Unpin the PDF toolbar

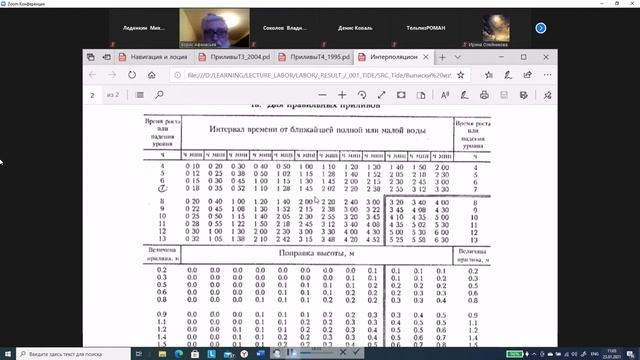point(547,95)
